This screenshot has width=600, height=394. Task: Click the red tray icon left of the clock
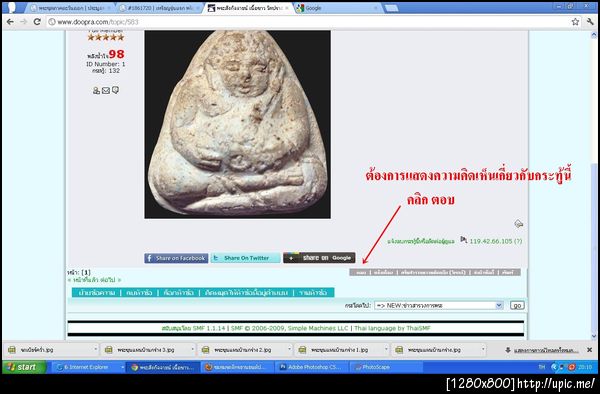tap(572, 367)
